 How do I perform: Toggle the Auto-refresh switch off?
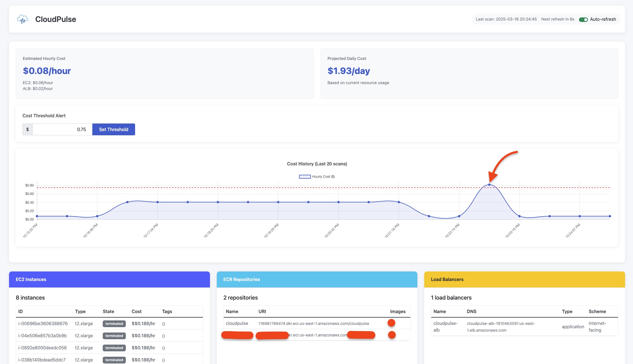click(583, 19)
